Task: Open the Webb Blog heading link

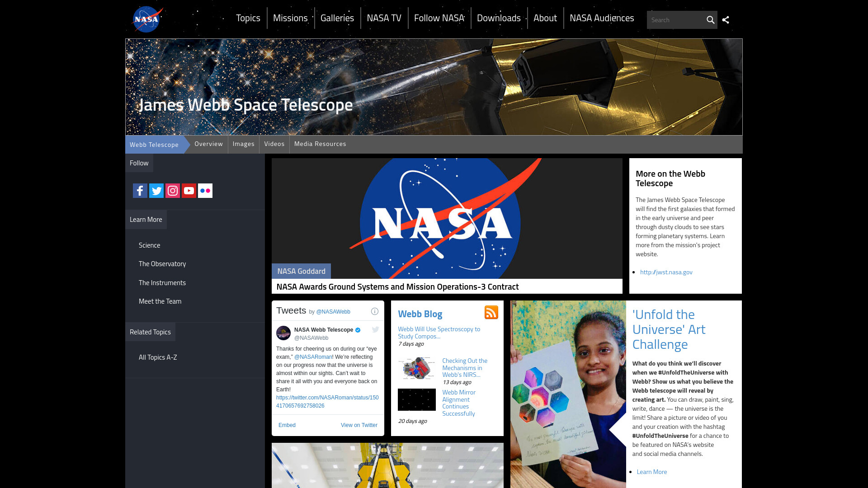Action: pos(420,314)
